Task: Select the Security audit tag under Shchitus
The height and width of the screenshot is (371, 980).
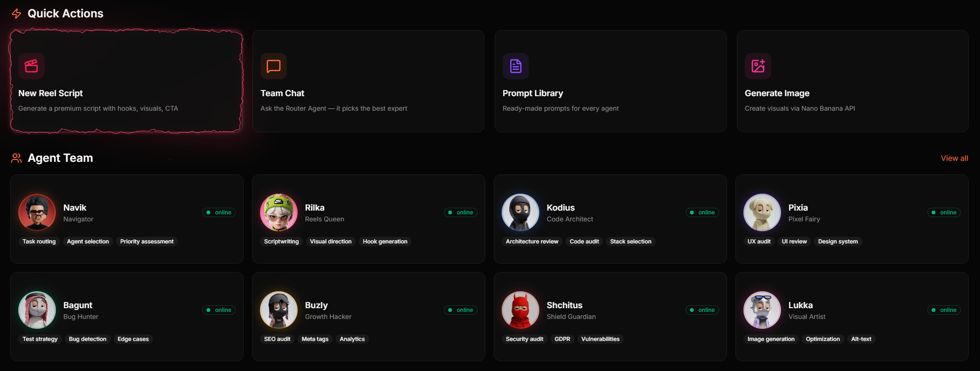Action: pyautogui.click(x=524, y=339)
